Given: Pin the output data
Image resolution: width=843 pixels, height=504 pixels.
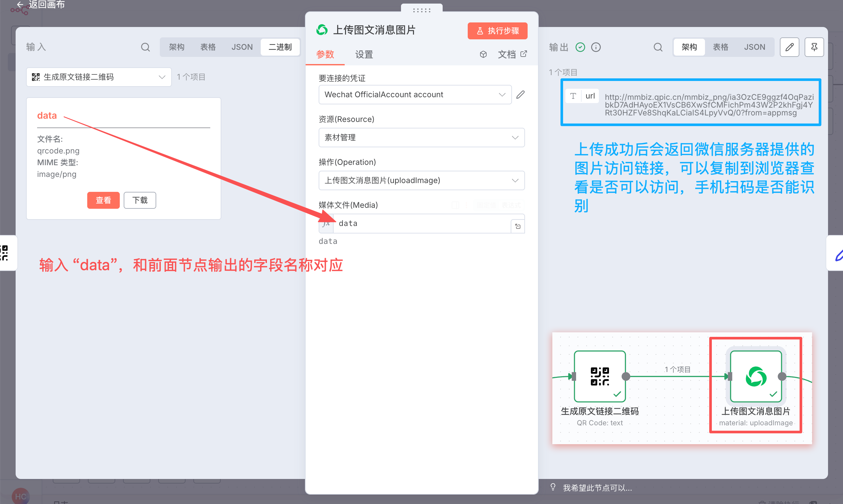Looking at the screenshot, I should (814, 47).
